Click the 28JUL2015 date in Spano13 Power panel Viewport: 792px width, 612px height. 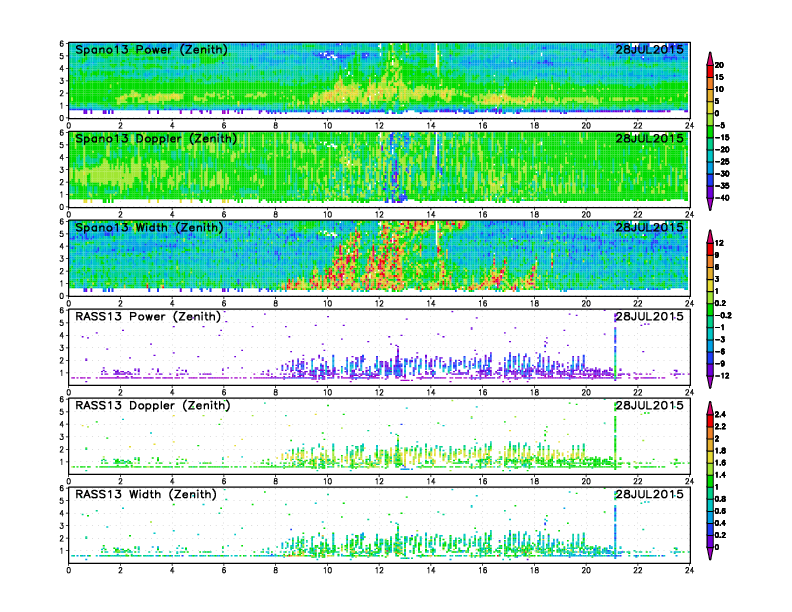649,50
